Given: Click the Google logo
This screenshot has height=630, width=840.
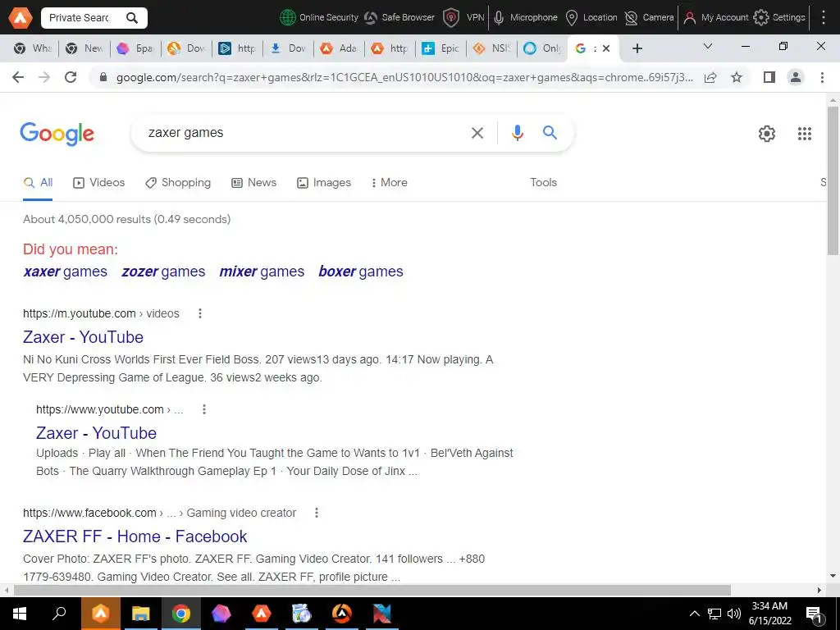Looking at the screenshot, I should (x=57, y=134).
